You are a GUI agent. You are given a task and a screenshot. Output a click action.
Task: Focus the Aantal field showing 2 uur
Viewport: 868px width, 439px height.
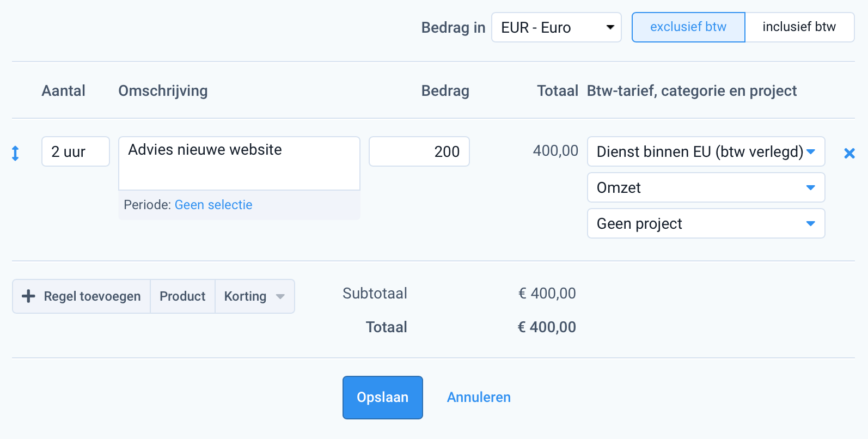(x=75, y=151)
